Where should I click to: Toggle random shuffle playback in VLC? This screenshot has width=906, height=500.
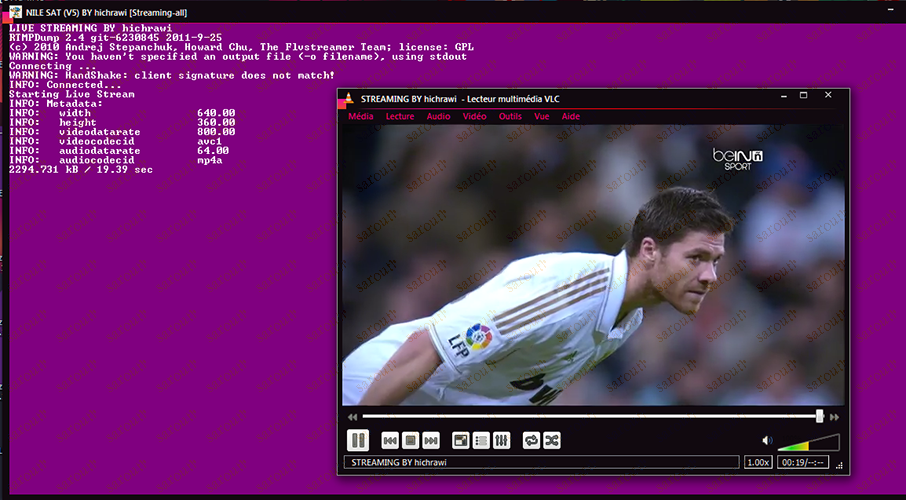click(x=552, y=441)
